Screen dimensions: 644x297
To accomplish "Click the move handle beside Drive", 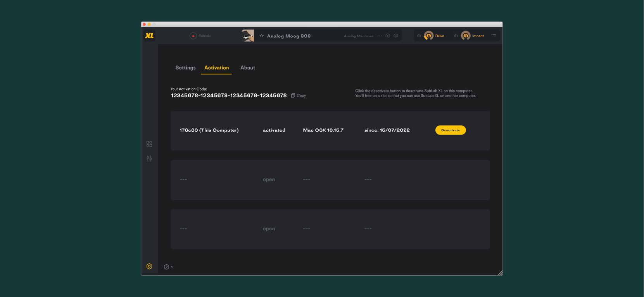I will tap(419, 36).
